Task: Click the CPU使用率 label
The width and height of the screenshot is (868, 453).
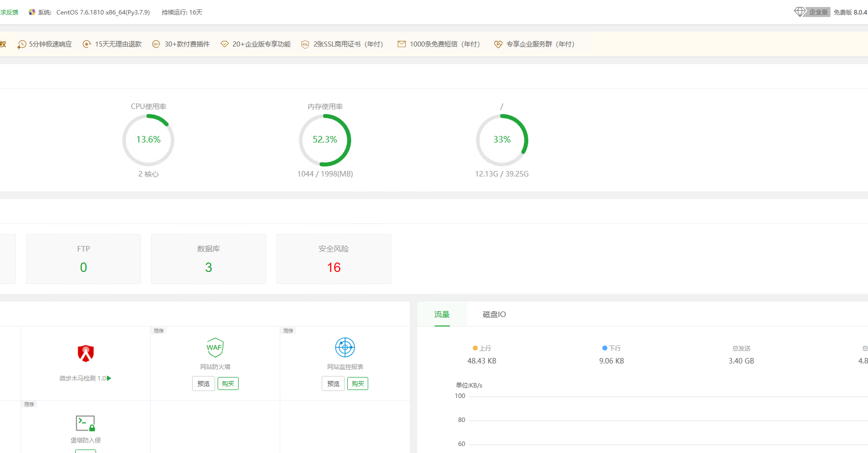Action: point(149,106)
